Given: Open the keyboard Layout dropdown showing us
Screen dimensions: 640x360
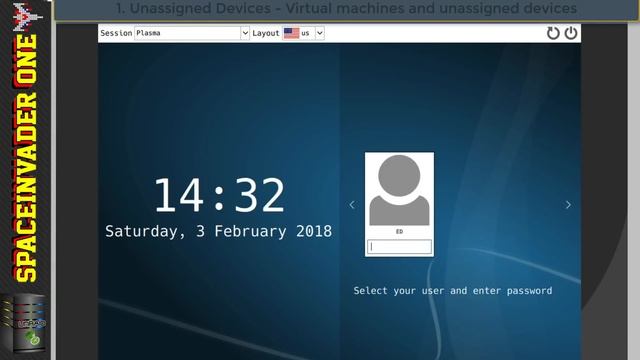Looking at the screenshot, I should (303, 33).
